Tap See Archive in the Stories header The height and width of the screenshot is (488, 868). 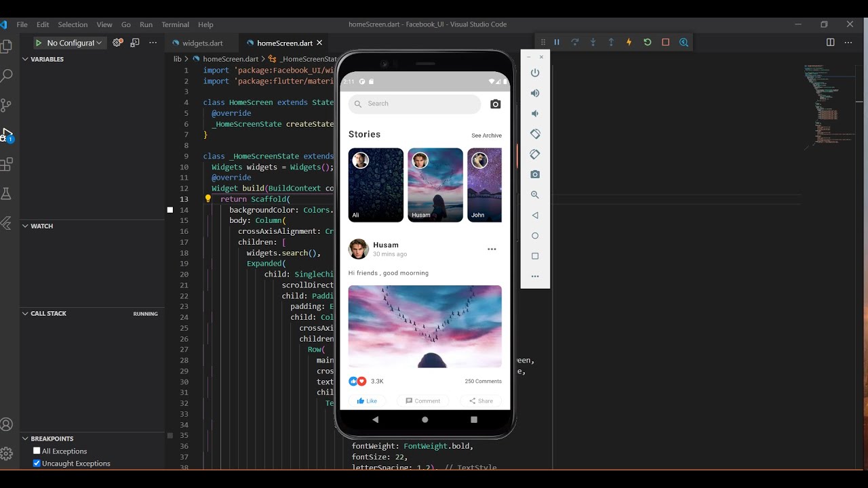(486, 136)
